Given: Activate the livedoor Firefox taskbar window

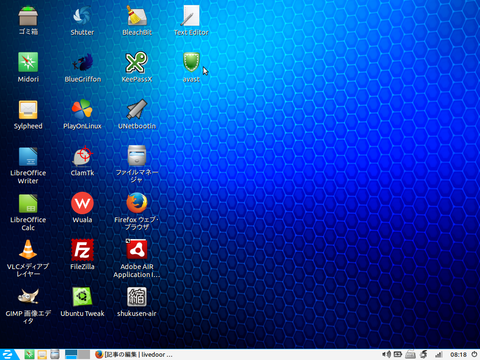Looking at the screenshot, I should coord(134,355).
